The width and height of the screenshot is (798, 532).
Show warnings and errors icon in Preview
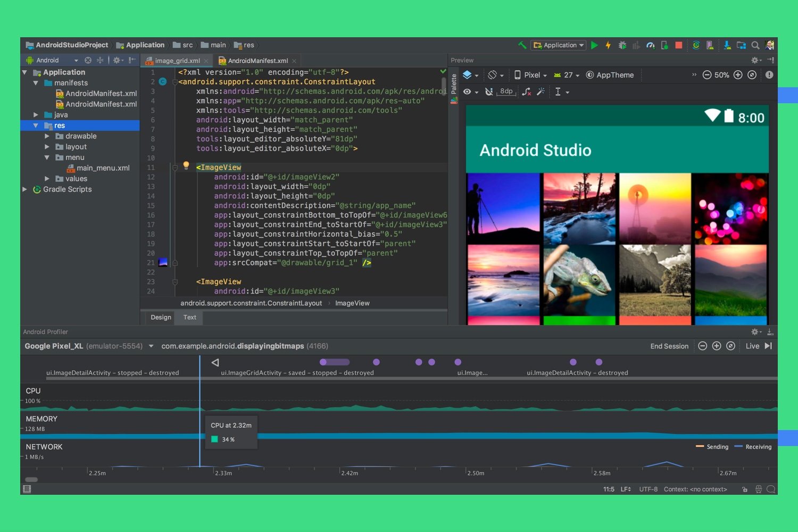[769, 75]
